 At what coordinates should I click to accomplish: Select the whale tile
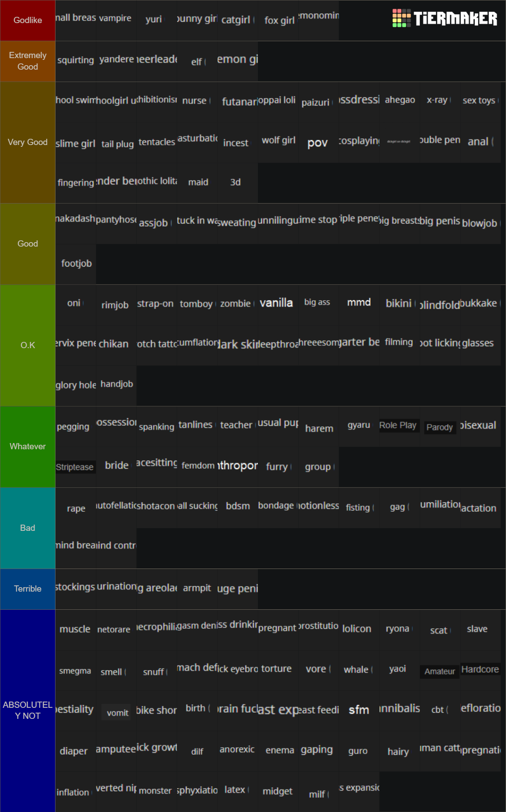tap(359, 670)
